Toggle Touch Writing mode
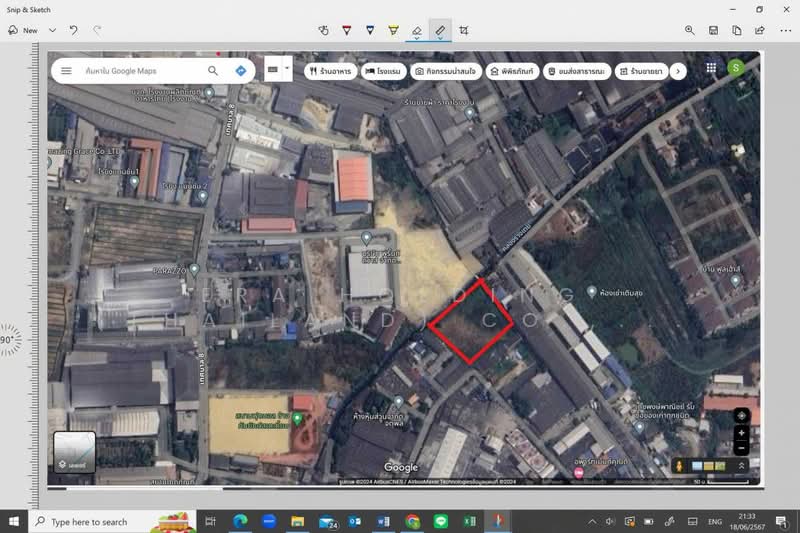Screen dimensions: 800x533 click(323, 31)
